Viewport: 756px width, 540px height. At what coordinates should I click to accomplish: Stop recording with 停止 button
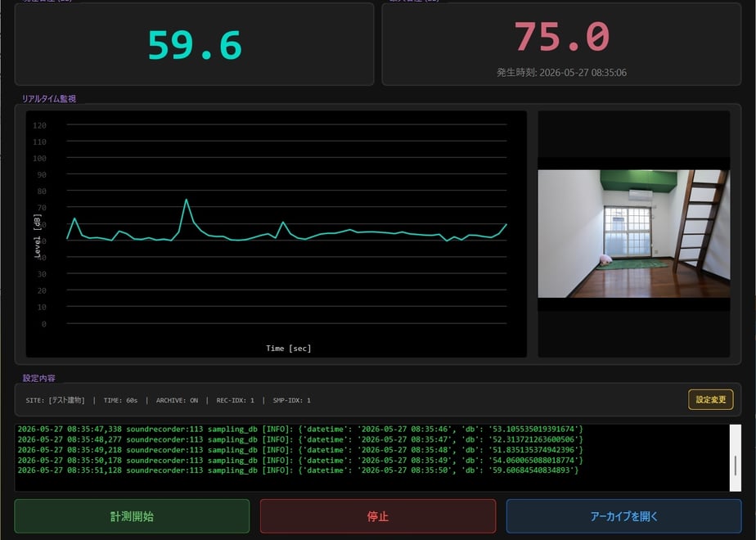tap(377, 516)
